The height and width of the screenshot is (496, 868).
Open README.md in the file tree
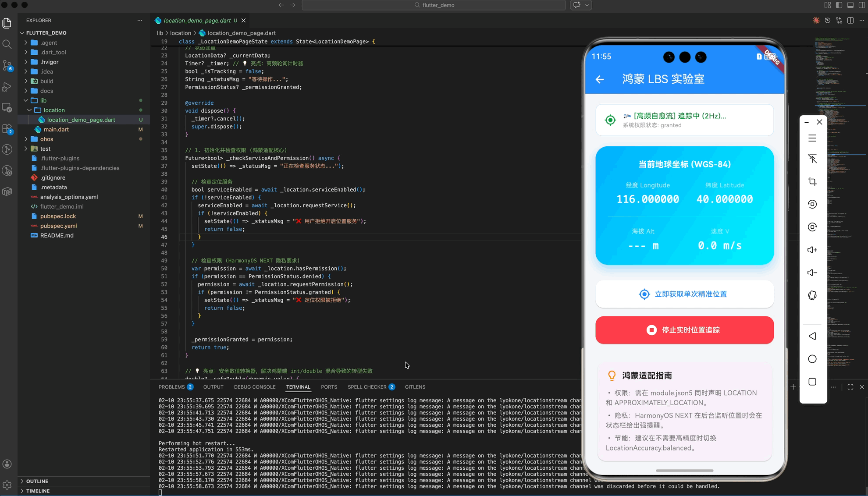[84, 235]
